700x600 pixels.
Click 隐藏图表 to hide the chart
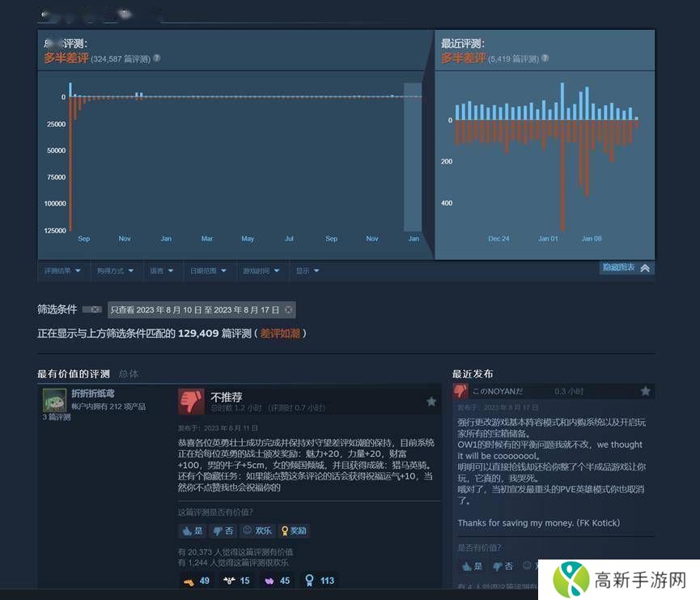point(626,268)
